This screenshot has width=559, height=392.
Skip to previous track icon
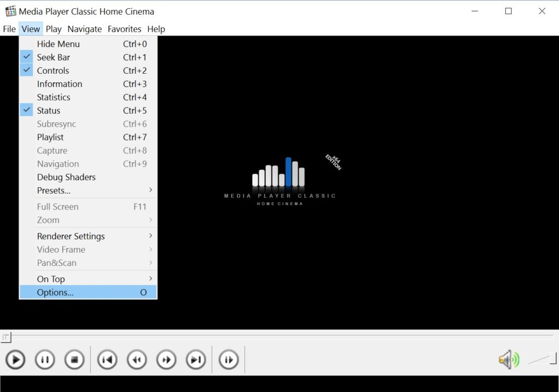coord(107,360)
